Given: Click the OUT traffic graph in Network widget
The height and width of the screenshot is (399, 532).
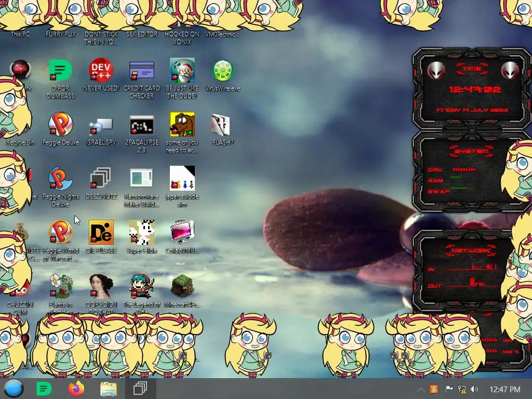Looking at the screenshot, I should 472,283.
